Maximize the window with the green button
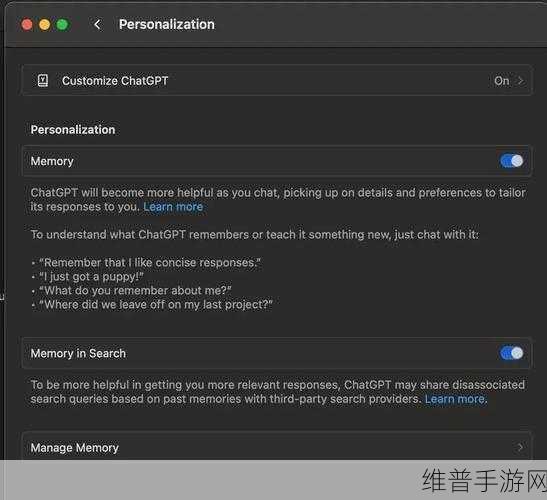547x500 pixels. (62, 25)
